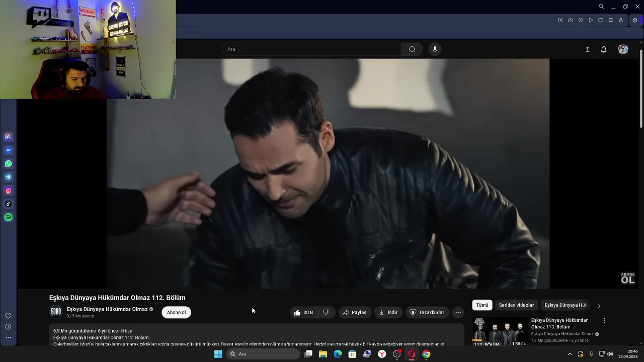Open Aria AI in Opera sidebar
This screenshot has height=362, width=644.
[x=9, y=137]
